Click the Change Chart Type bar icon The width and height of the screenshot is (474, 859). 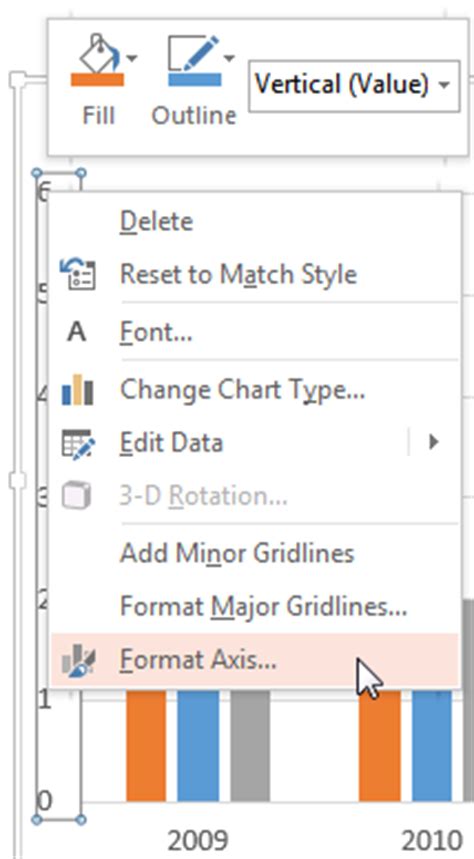click(x=78, y=390)
